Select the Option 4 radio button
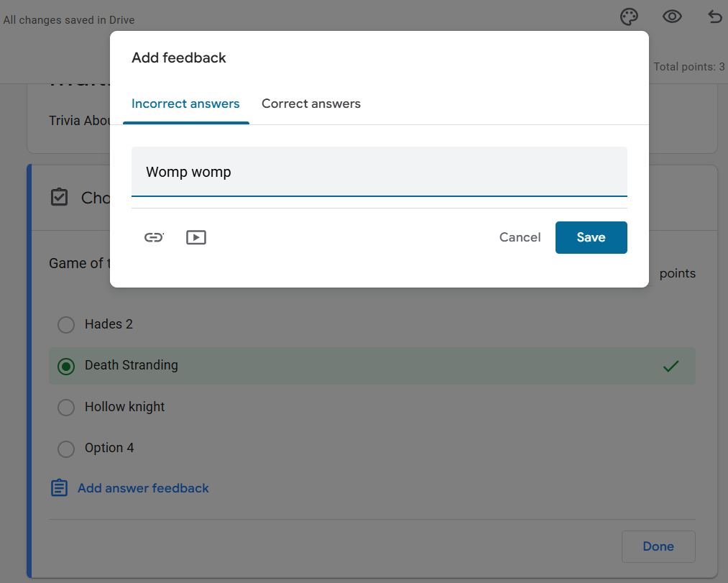The image size is (728, 583). 66,449
